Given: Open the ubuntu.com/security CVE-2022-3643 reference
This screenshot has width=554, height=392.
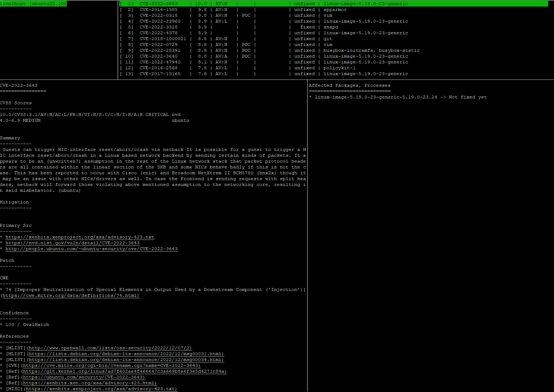Looking at the screenshot, I should pos(84,377).
